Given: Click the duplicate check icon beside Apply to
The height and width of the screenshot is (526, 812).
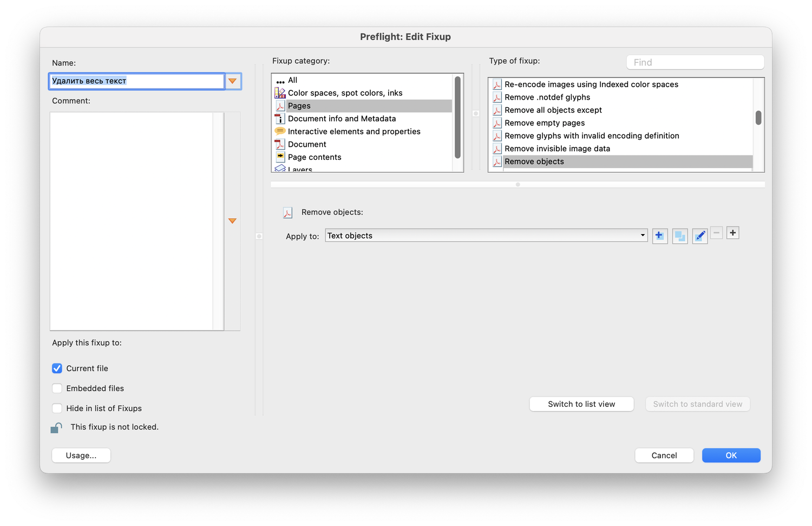Looking at the screenshot, I should point(680,236).
